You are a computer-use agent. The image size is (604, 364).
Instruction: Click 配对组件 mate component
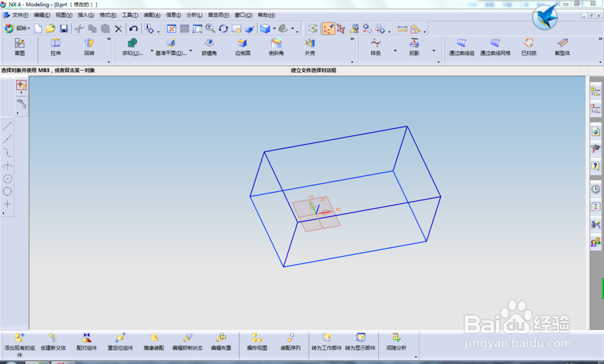pos(86,342)
